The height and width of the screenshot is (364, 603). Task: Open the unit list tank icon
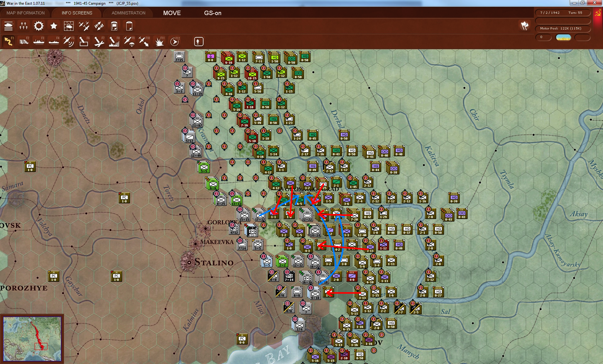(x=8, y=26)
